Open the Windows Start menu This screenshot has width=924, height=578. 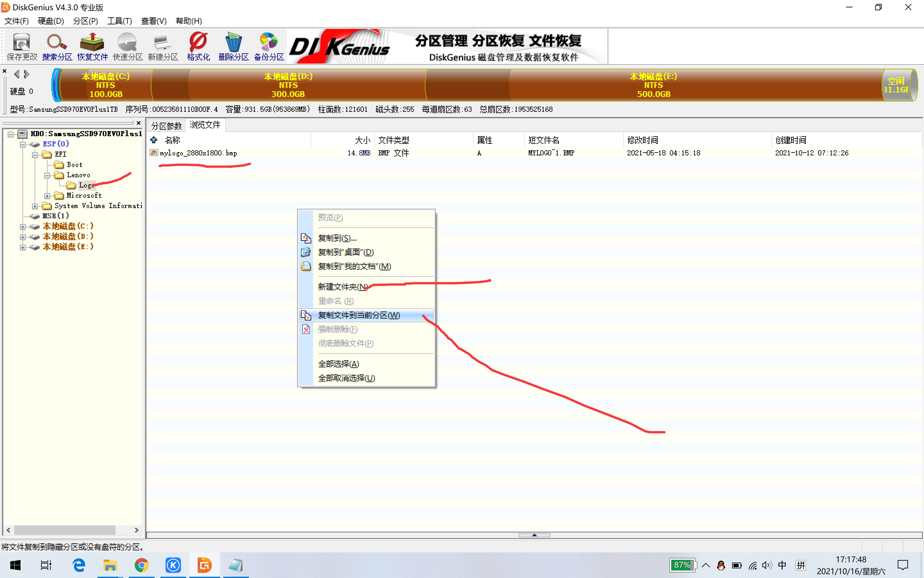pyautogui.click(x=15, y=565)
